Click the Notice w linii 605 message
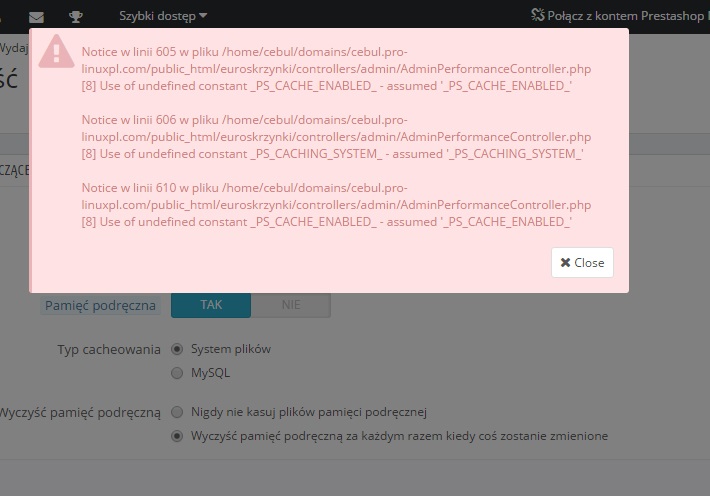Screen dimensions: 710x496 (336, 69)
